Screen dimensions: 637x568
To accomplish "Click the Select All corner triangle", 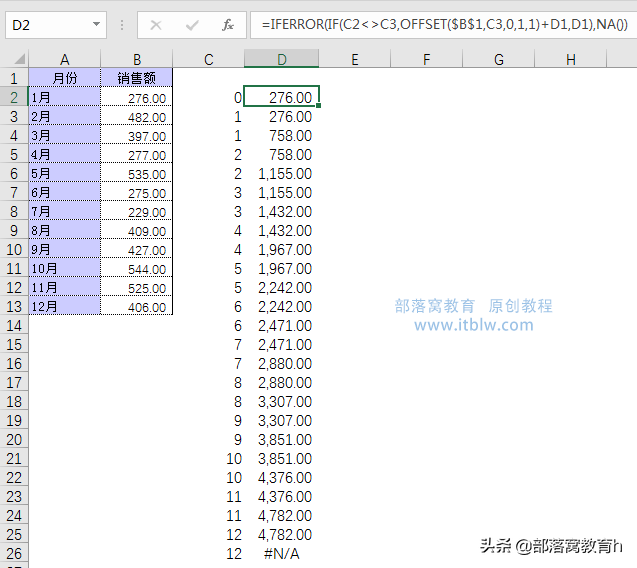I will pyautogui.click(x=19, y=60).
